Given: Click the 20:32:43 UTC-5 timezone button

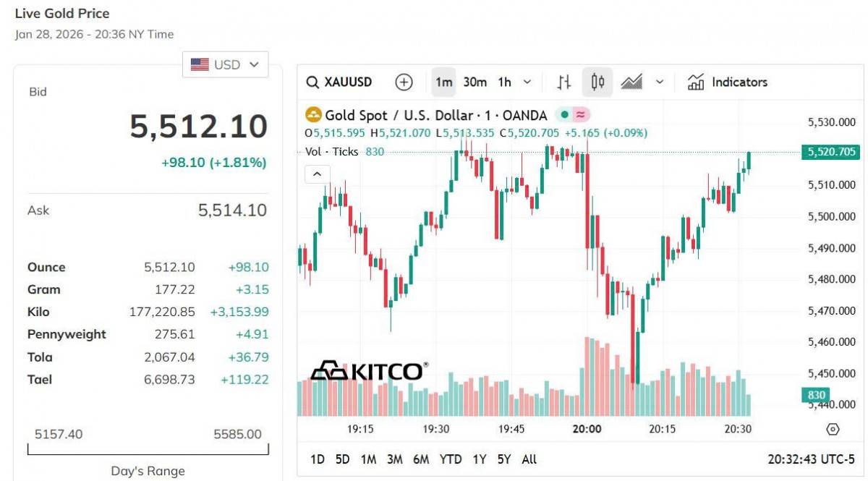Looking at the screenshot, I should click(x=810, y=459).
